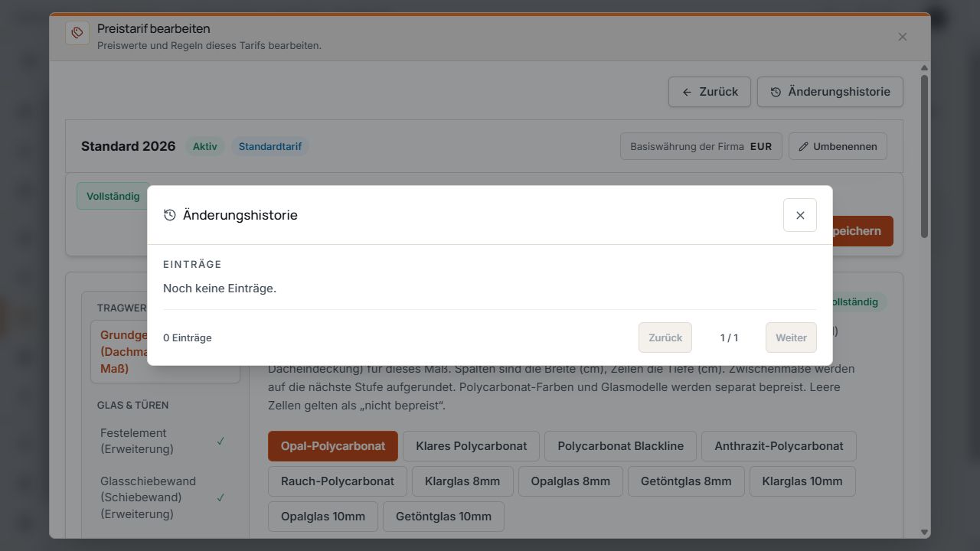Click the history icon beside the Änderungshistorie dialog title
980x551 pixels.
click(170, 215)
